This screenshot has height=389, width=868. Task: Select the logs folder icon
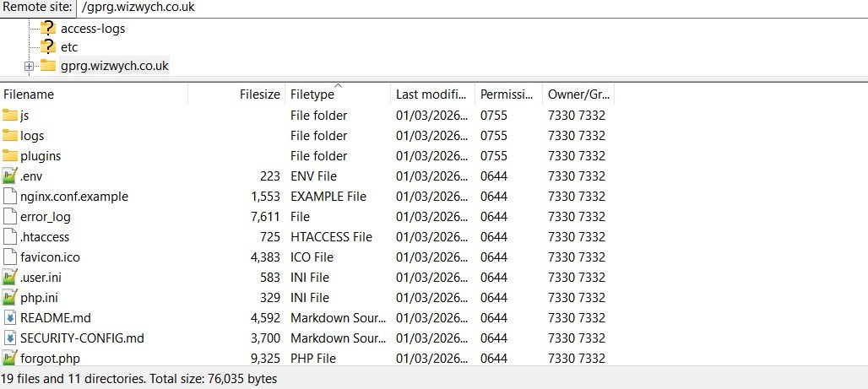coord(10,135)
